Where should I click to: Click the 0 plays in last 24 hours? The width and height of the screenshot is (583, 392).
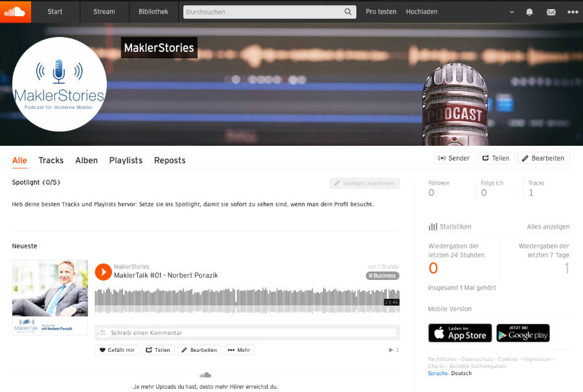pos(433,268)
